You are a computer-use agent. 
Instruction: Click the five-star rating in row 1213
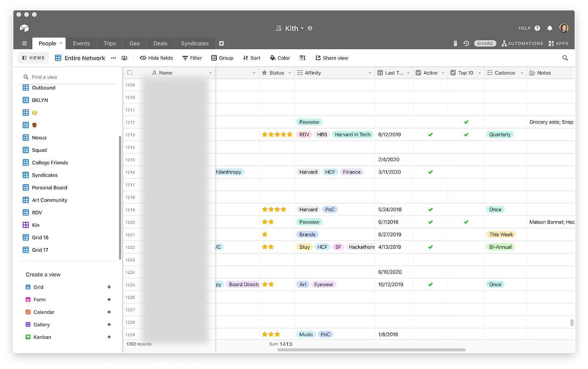(x=277, y=135)
